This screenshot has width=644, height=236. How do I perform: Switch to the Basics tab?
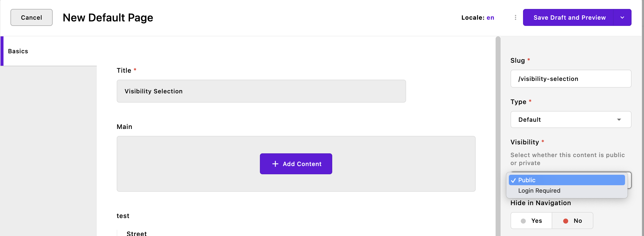18,51
